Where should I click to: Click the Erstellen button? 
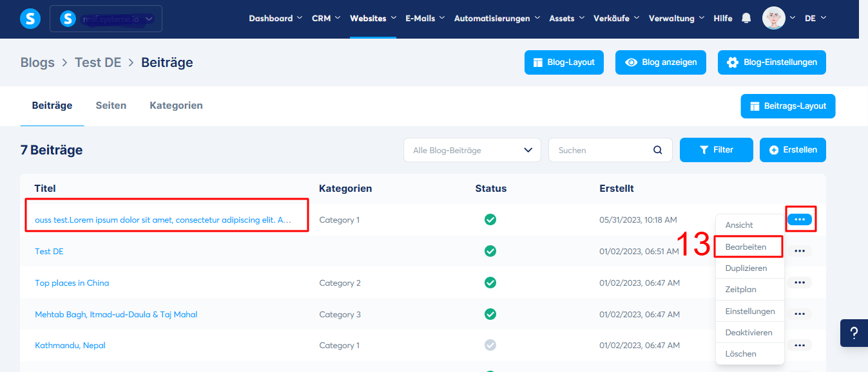(x=793, y=150)
